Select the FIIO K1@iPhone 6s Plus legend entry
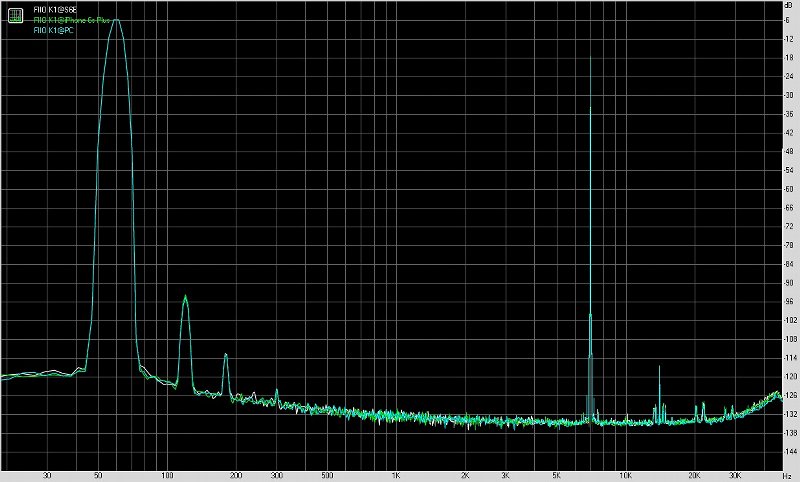Screen dimensions: 800x482 click(71, 20)
